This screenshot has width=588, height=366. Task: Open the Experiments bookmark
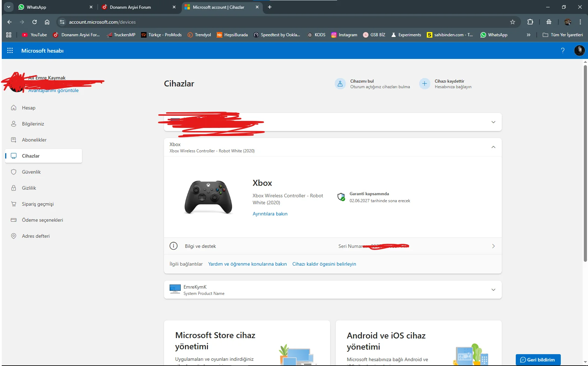click(x=406, y=35)
